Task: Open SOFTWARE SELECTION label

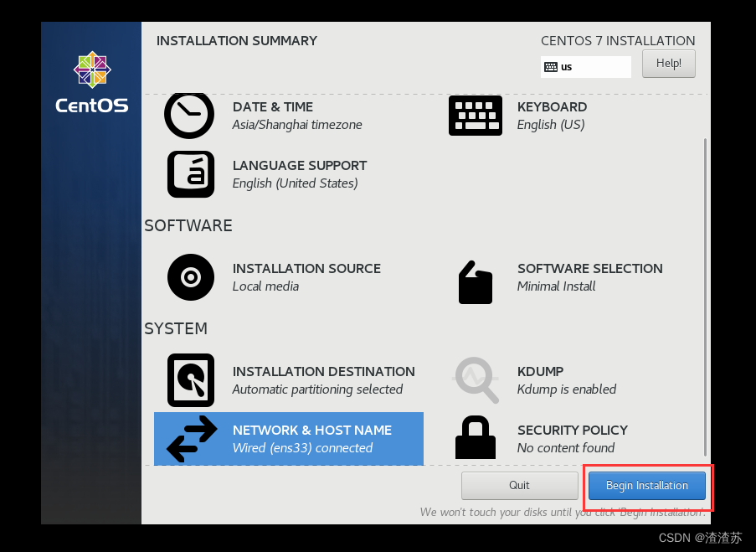Action: [x=590, y=269]
